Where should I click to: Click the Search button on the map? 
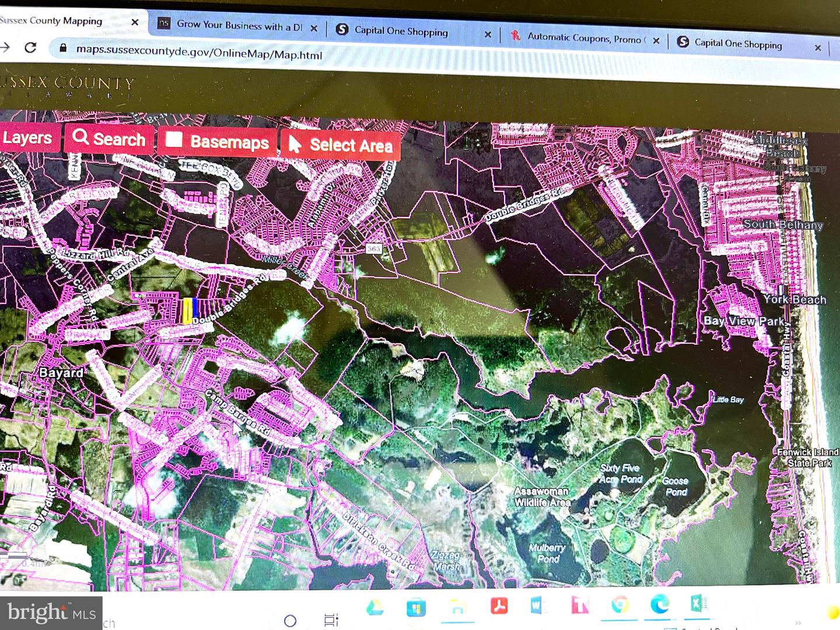[x=109, y=139]
